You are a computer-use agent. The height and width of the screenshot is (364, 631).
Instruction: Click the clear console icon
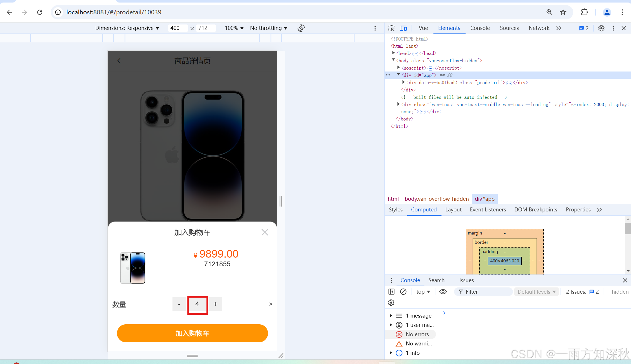403,292
